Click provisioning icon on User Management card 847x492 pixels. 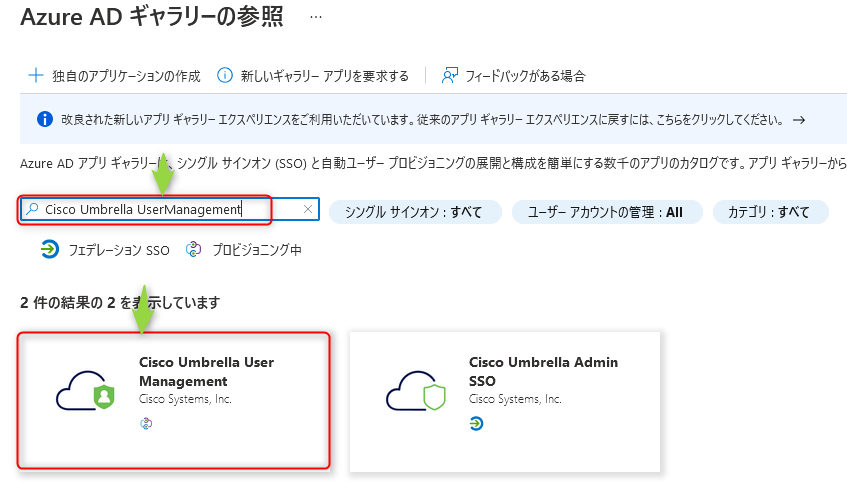(x=146, y=423)
